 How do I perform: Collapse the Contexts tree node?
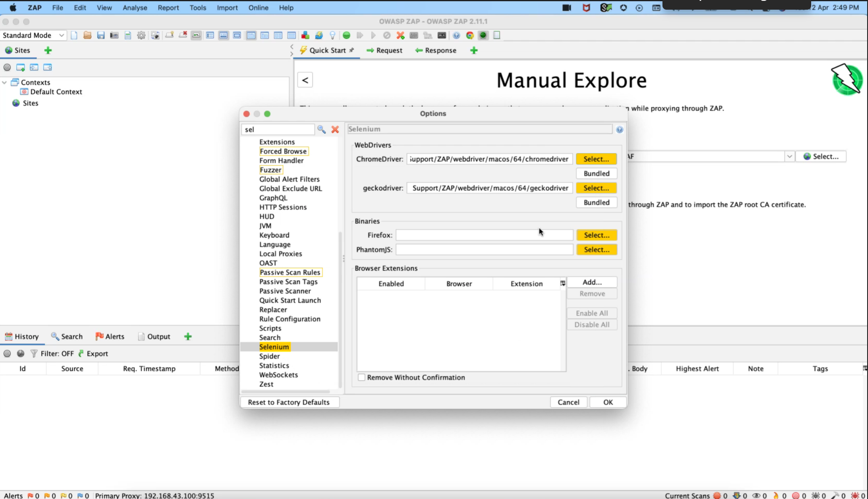tap(4, 82)
